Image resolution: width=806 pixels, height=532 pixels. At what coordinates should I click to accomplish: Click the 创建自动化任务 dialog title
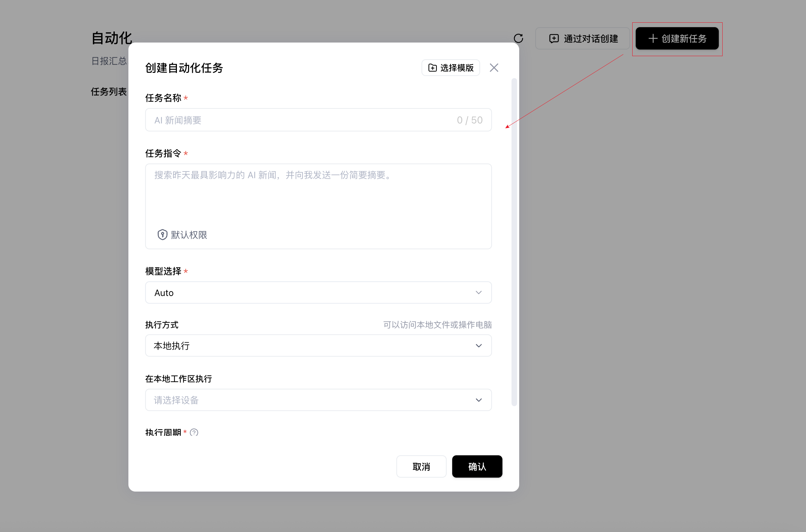184,68
